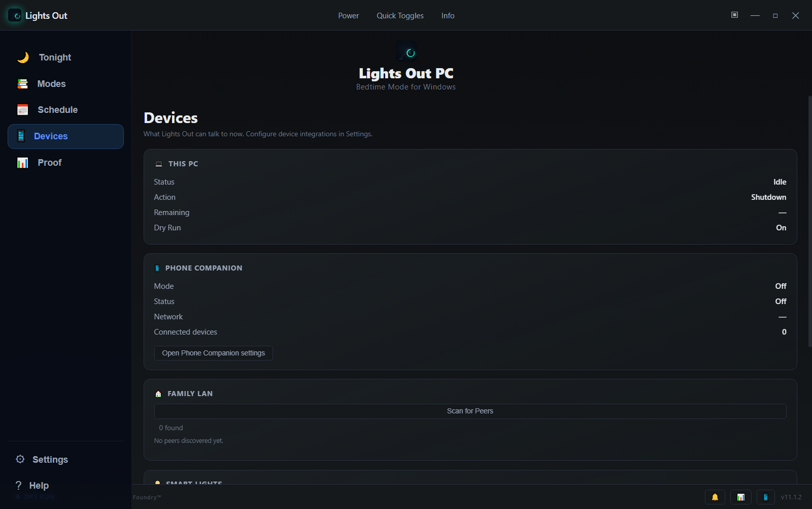This screenshot has width=812, height=509.
Task: Open Help via the question mark
Action: click(x=19, y=485)
